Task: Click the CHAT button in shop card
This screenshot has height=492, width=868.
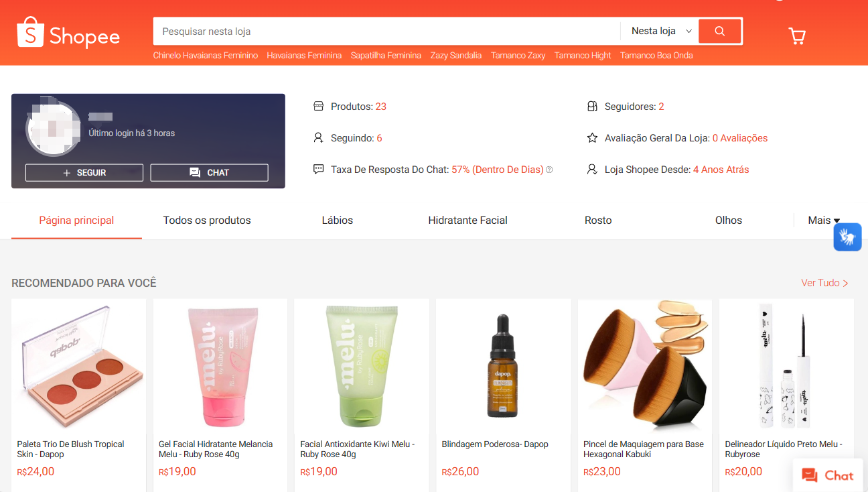Action: [209, 172]
